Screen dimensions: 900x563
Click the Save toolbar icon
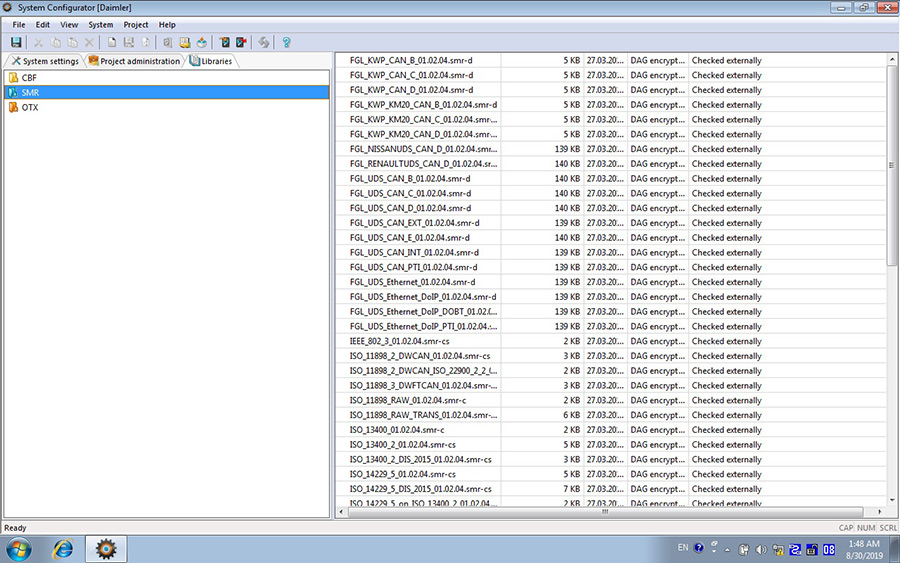(16, 43)
